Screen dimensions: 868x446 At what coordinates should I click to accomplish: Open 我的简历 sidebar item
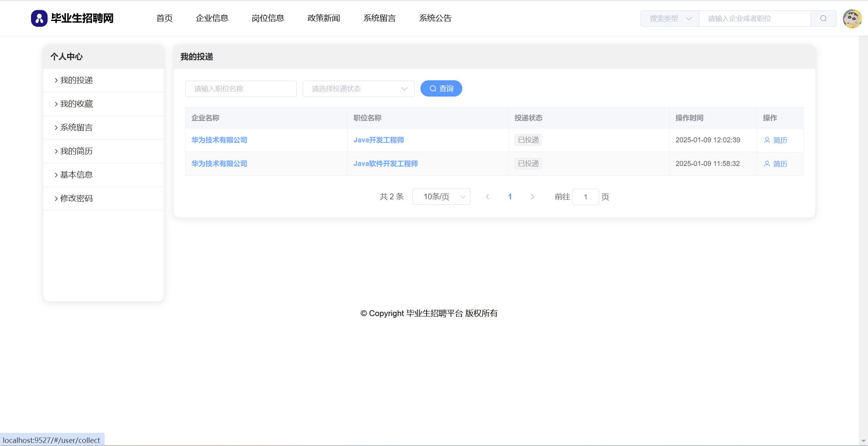pos(76,151)
